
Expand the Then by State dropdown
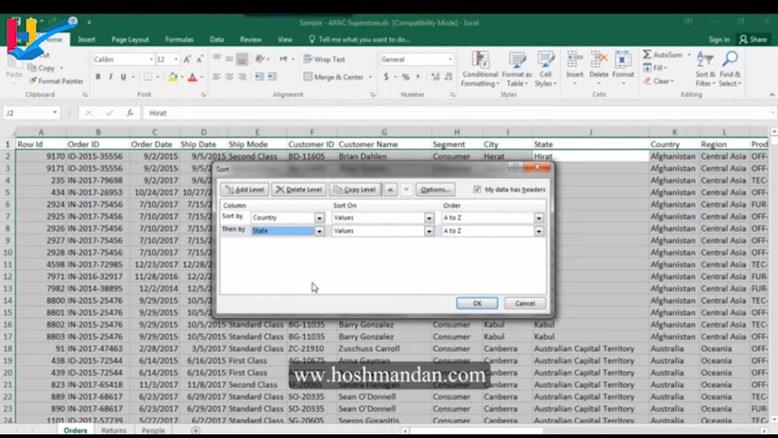[320, 231]
